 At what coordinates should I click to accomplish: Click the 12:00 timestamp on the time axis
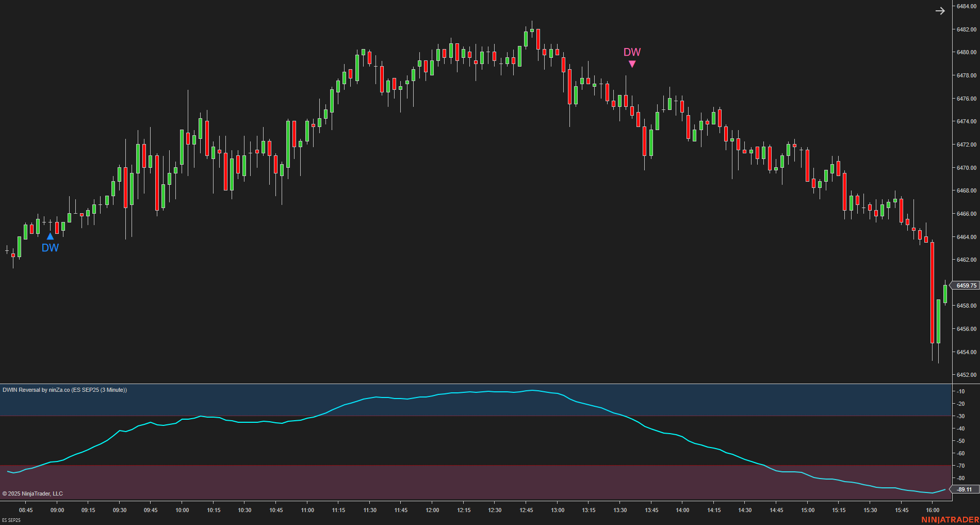tap(432, 509)
